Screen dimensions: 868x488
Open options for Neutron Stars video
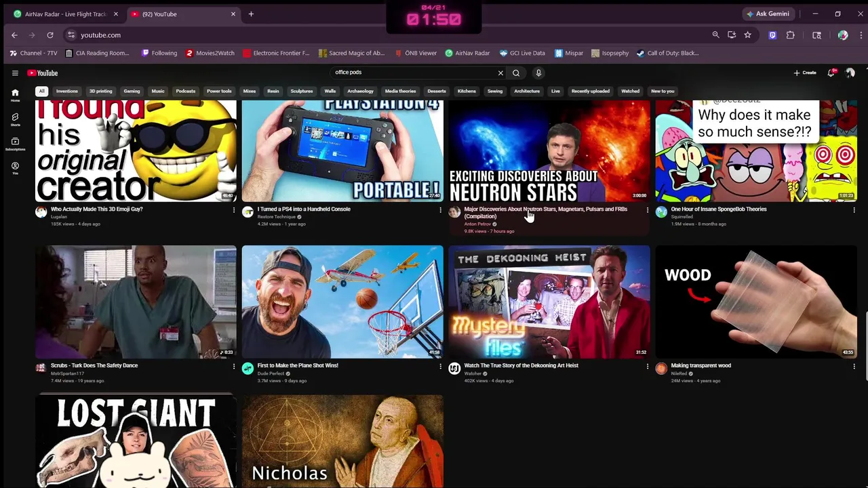[647, 210]
